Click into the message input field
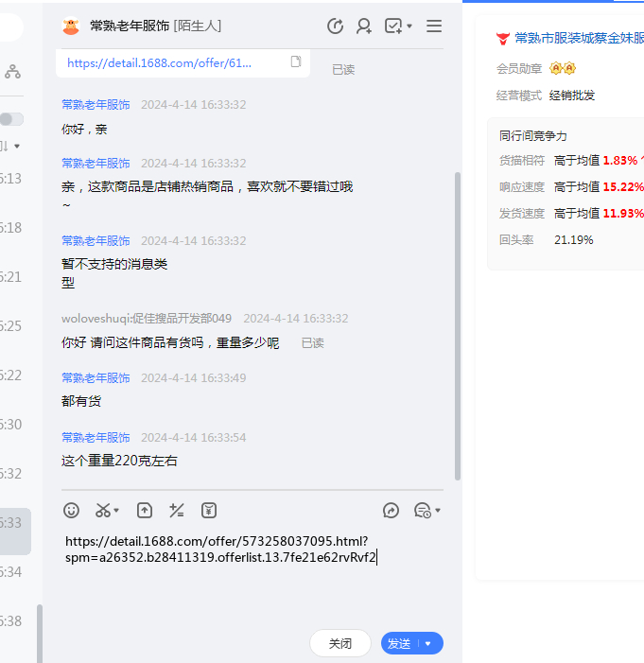This screenshot has width=644, height=663. coord(252,575)
